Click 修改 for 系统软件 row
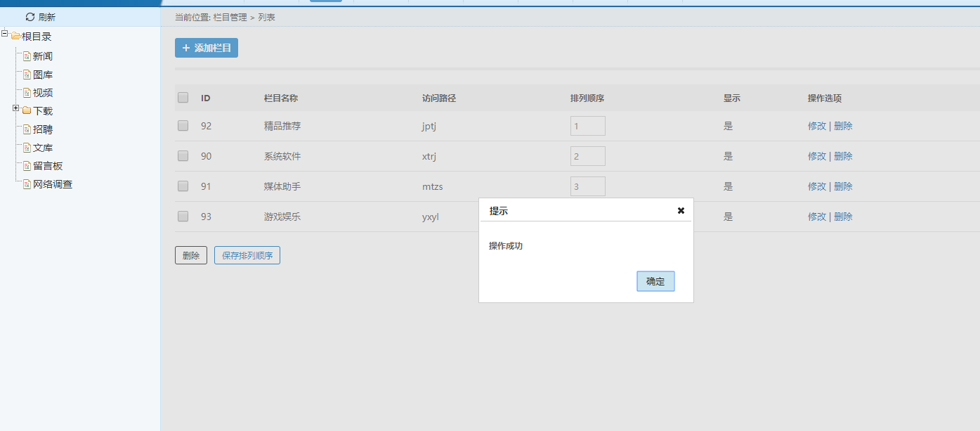980x431 pixels. 817,156
